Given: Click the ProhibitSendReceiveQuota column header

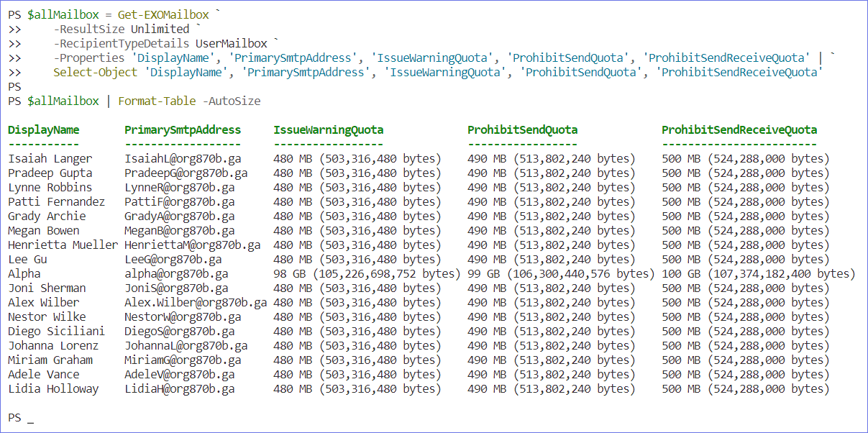Looking at the screenshot, I should click(739, 130).
